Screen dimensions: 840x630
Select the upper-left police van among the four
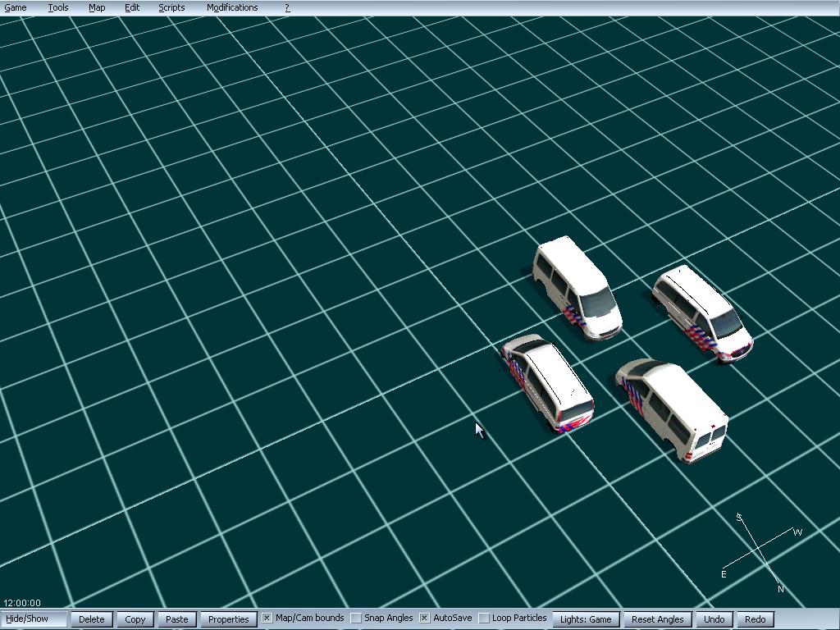point(577,288)
